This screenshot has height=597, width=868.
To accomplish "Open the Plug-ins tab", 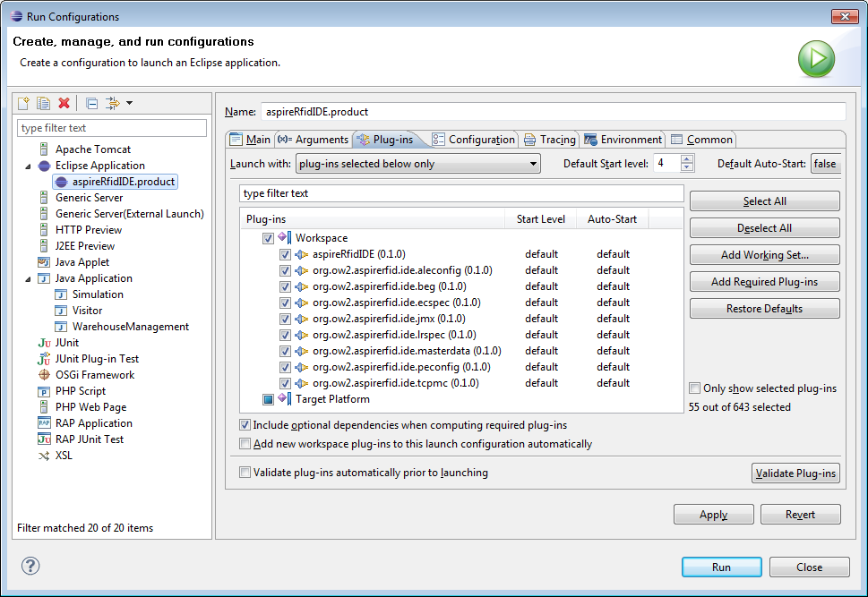I will [386, 140].
